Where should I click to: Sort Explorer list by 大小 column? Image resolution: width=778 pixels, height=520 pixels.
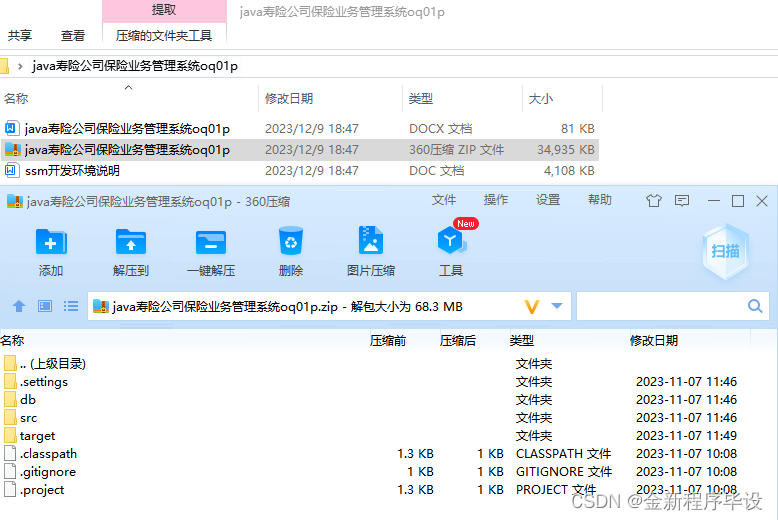541,99
